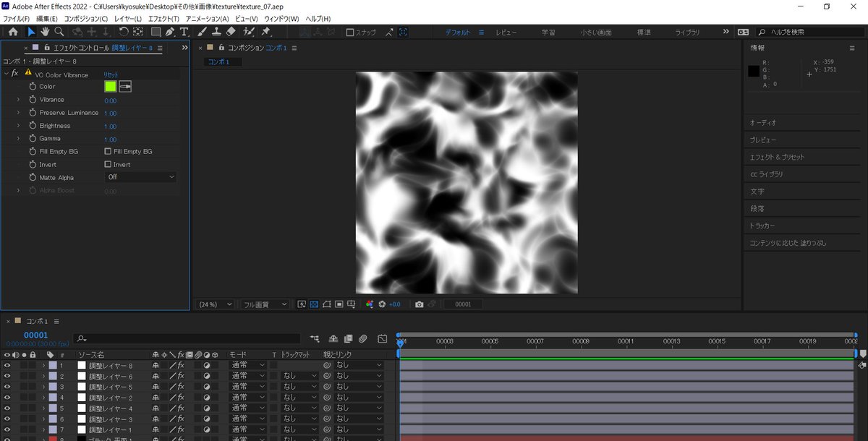
Task: Select the Puppet Pin tool
Action: pyautogui.click(x=265, y=32)
